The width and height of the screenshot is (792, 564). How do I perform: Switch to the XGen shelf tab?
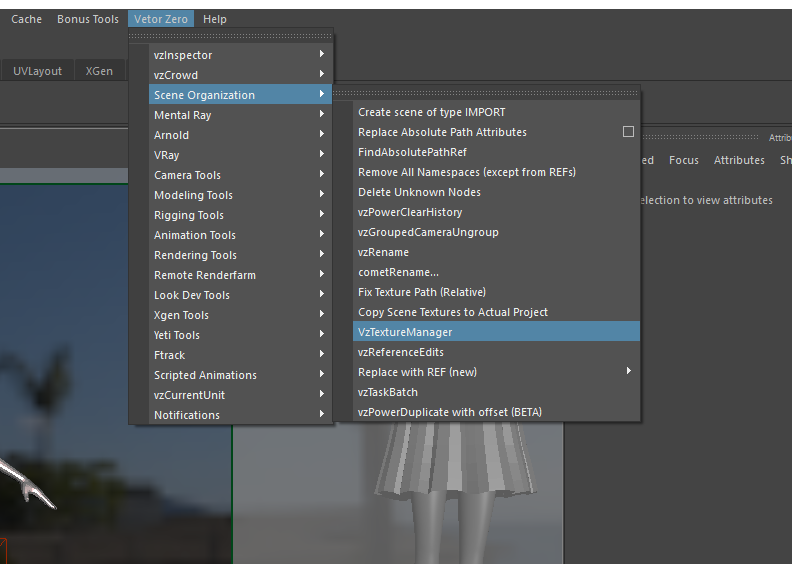99,71
